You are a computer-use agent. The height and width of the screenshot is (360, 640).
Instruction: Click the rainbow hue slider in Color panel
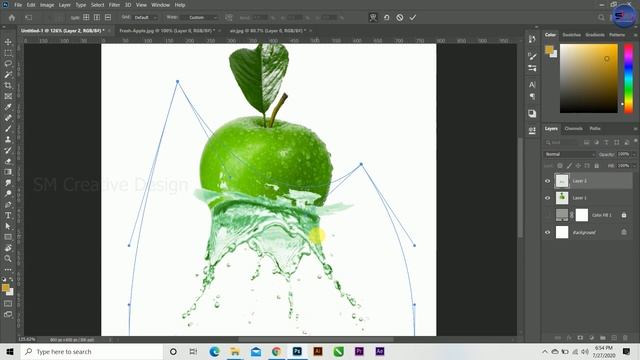tap(629, 78)
